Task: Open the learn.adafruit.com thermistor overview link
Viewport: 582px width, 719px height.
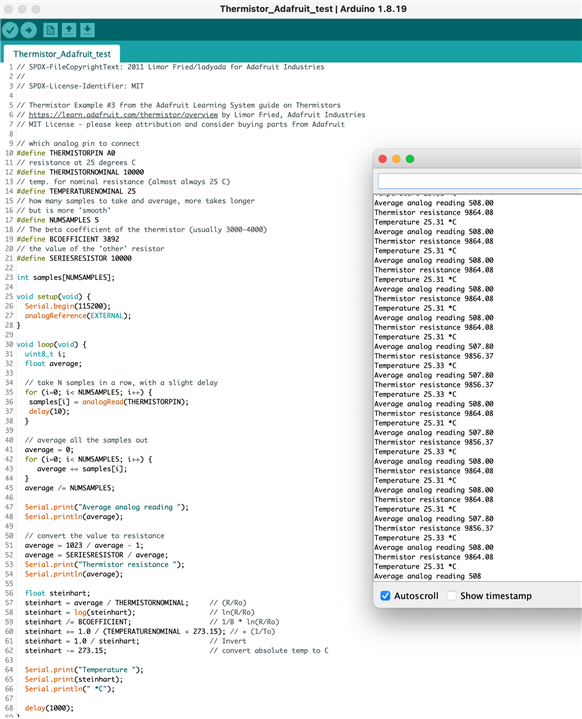Action: pos(123,115)
